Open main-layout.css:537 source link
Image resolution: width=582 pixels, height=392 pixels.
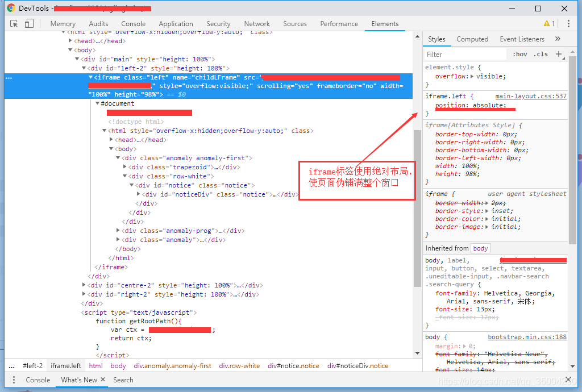pos(531,96)
